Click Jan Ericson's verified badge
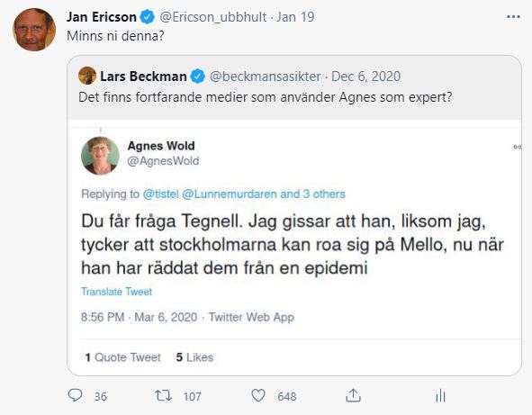 [x=148, y=17]
